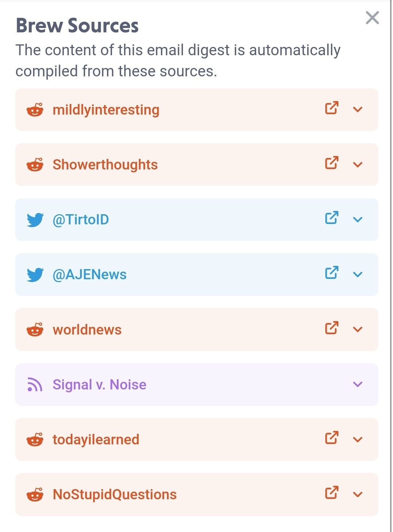Open todayilearned external link icon
Image resolution: width=393 pixels, height=532 pixels.
pyautogui.click(x=332, y=438)
